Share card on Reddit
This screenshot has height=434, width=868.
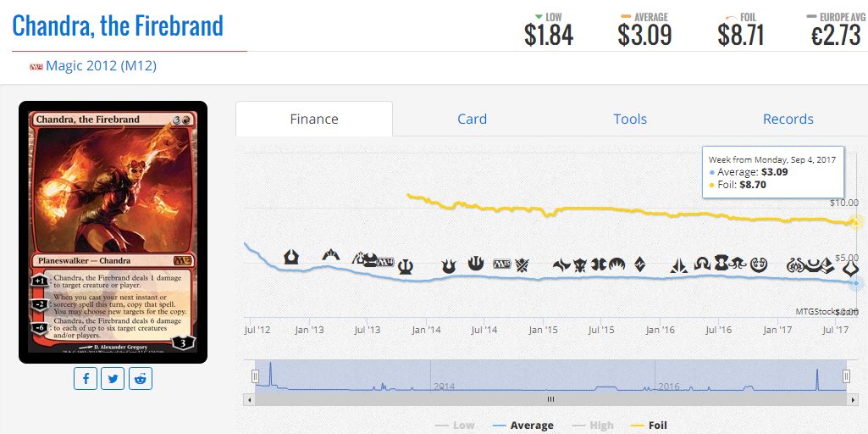[x=141, y=379]
